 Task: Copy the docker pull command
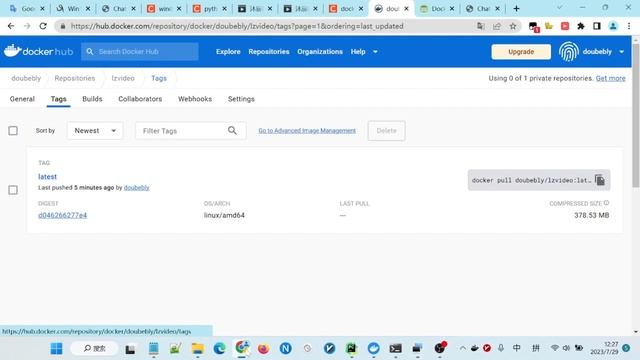(x=600, y=180)
